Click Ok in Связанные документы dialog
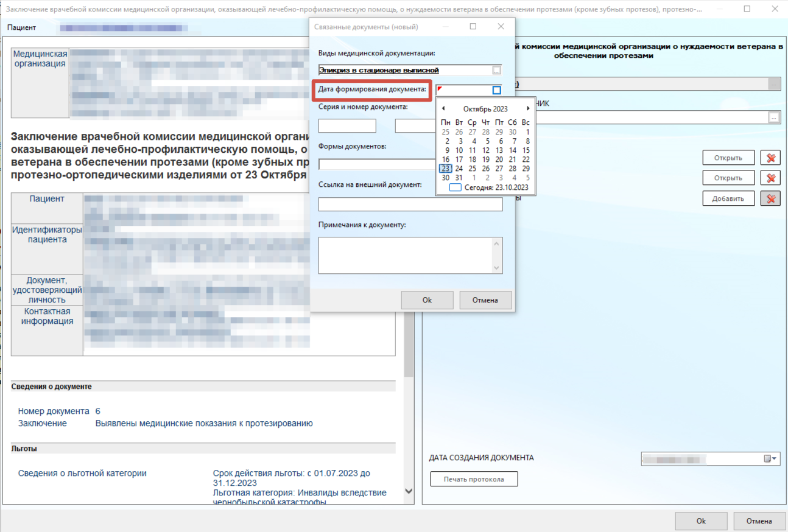 (x=427, y=300)
